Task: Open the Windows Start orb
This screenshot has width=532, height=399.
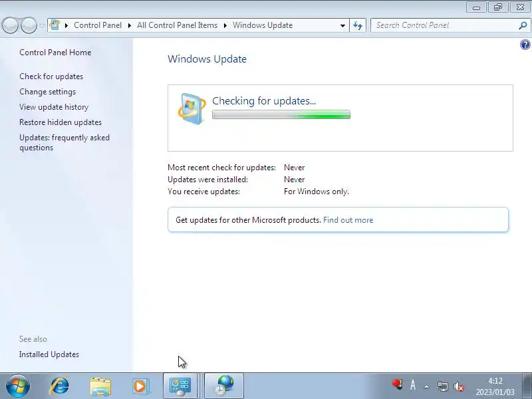Action: click(18, 386)
